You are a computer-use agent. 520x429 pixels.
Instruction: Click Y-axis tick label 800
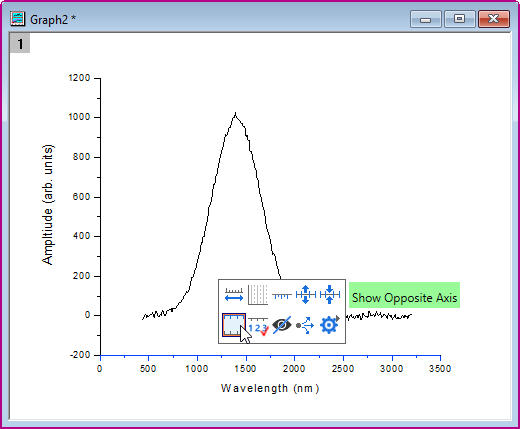82,157
